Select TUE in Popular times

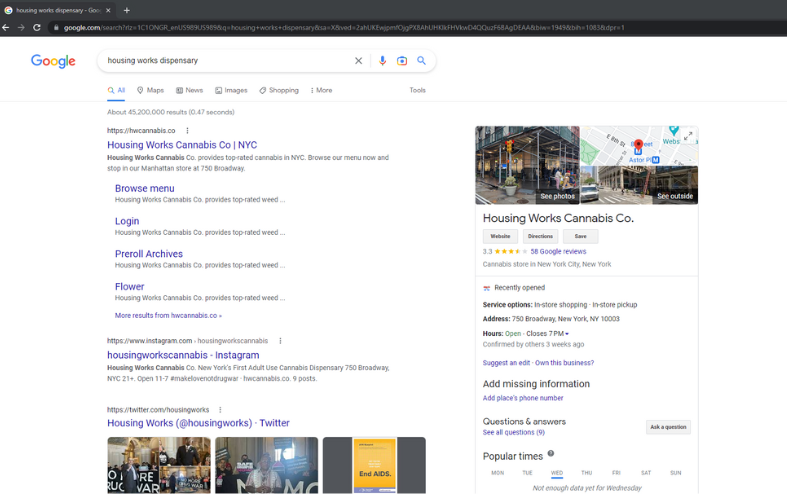coord(527,473)
